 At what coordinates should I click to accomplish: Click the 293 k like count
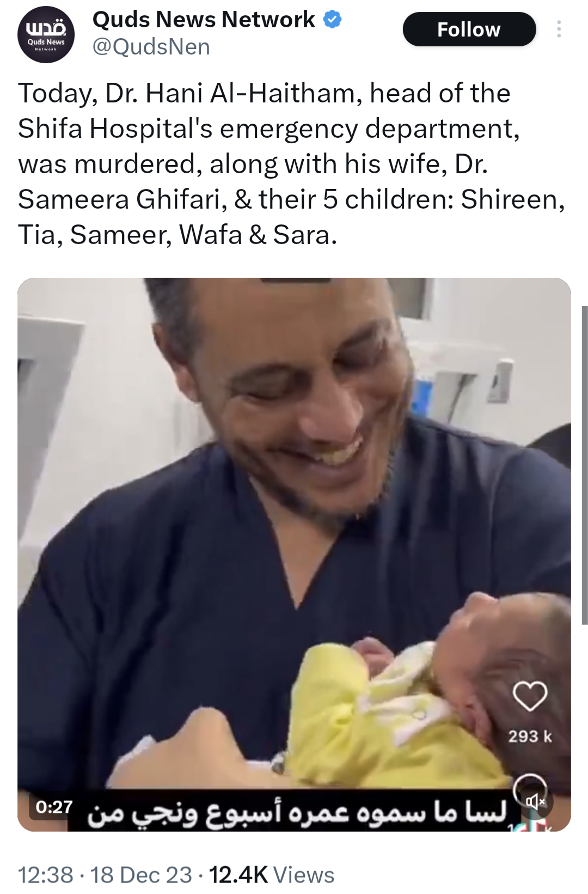530,737
